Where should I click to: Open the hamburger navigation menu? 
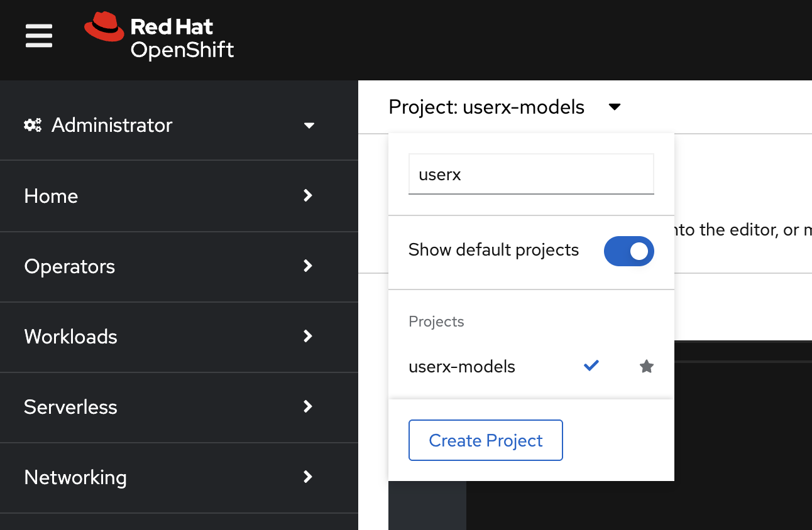[39, 36]
